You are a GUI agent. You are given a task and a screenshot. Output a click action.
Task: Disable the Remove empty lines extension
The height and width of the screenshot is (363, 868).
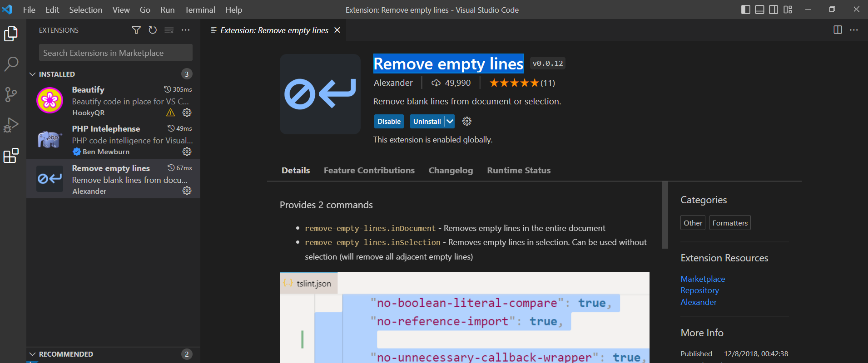tap(389, 121)
